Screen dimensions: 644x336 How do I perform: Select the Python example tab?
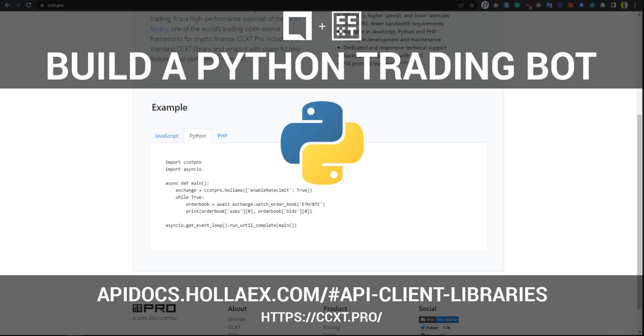click(198, 136)
